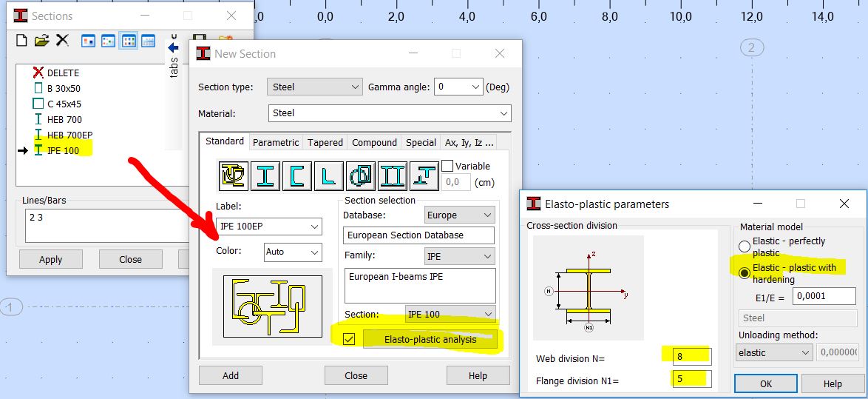Switch to the Tapered tab
The width and height of the screenshot is (868, 399).
coord(325,142)
